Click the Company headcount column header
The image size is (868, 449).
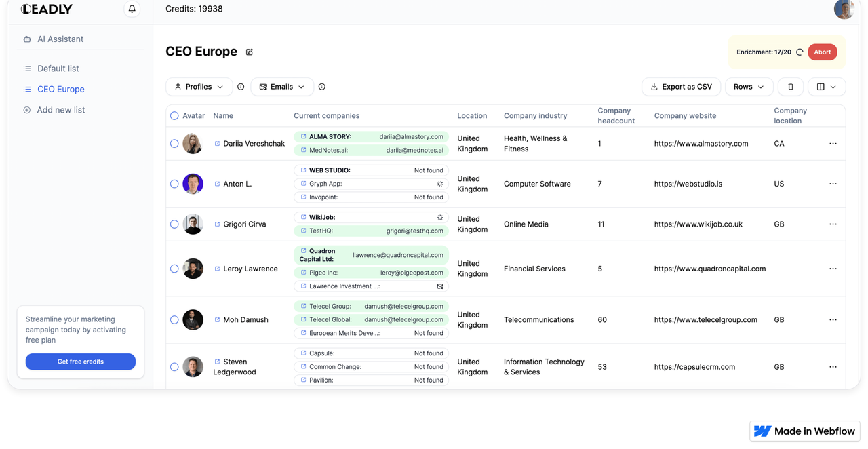(x=616, y=116)
